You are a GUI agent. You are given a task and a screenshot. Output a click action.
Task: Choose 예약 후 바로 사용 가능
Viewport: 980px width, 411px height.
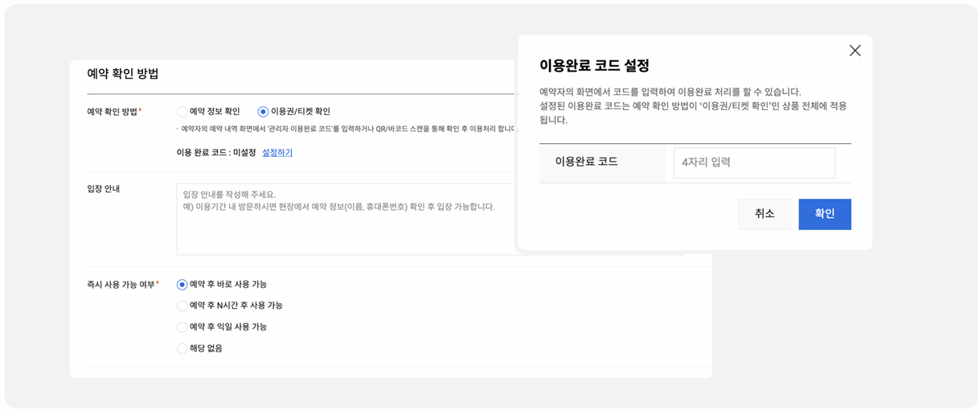tap(182, 285)
